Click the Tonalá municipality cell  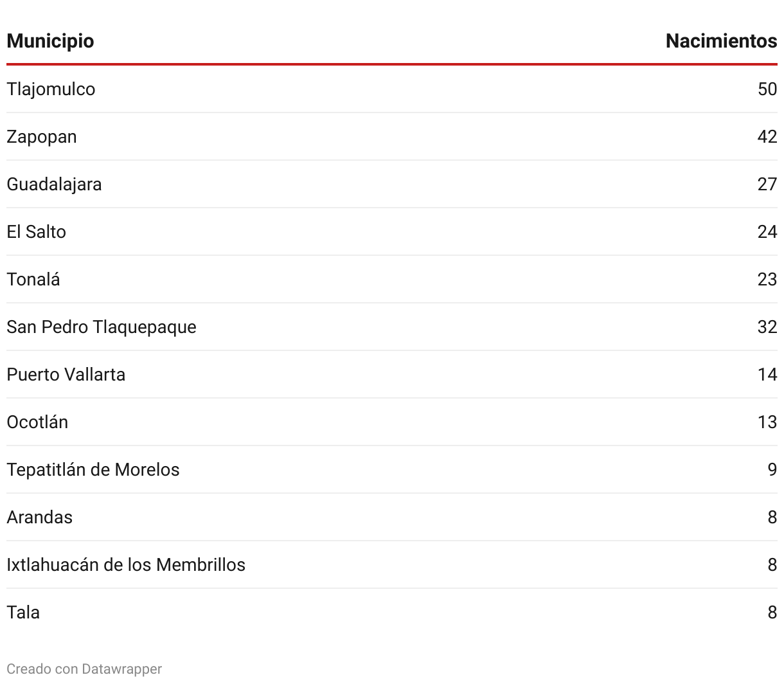(33, 279)
